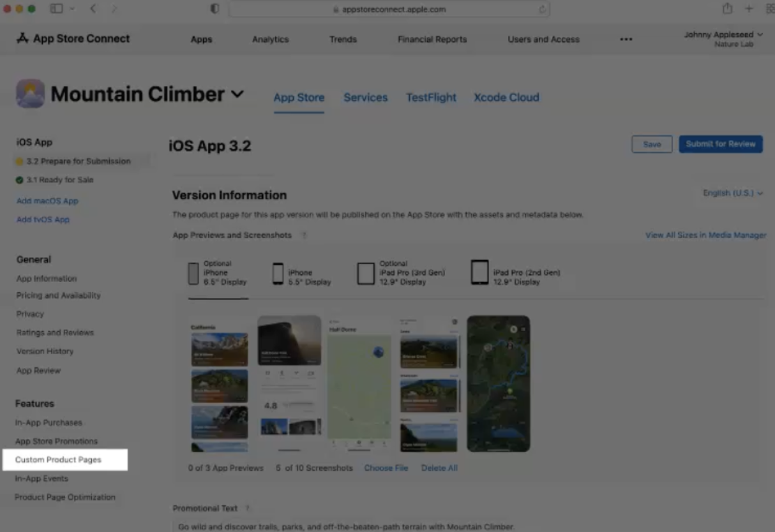Image resolution: width=775 pixels, height=532 pixels.
Task: Show tab overview icon in Safari
Action: pyautogui.click(x=770, y=9)
